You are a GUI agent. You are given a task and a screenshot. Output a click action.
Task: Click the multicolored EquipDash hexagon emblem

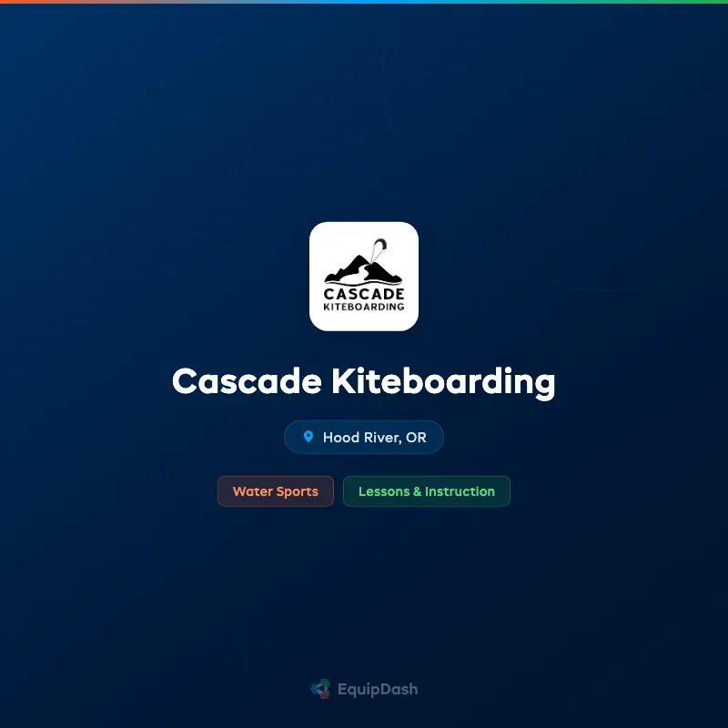[x=320, y=689]
